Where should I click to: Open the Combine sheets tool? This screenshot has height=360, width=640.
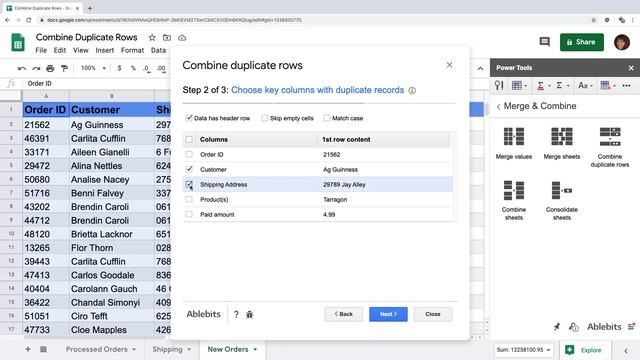click(x=513, y=200)
